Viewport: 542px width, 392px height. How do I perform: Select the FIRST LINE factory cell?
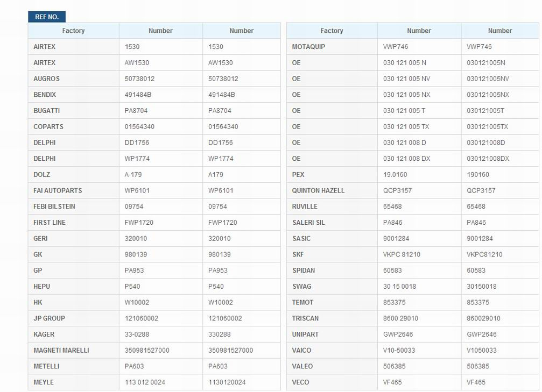click(74, 223)
